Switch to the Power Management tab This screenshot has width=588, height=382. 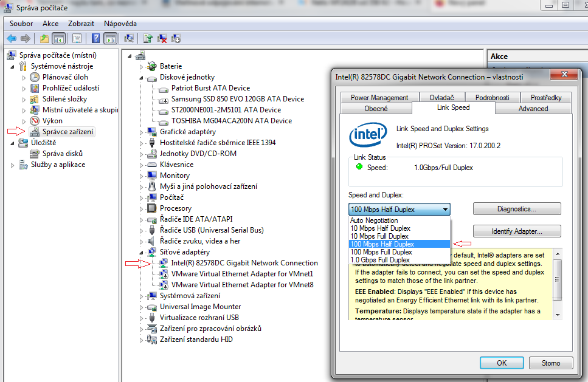pyautogui.click(x=379, y=97)
